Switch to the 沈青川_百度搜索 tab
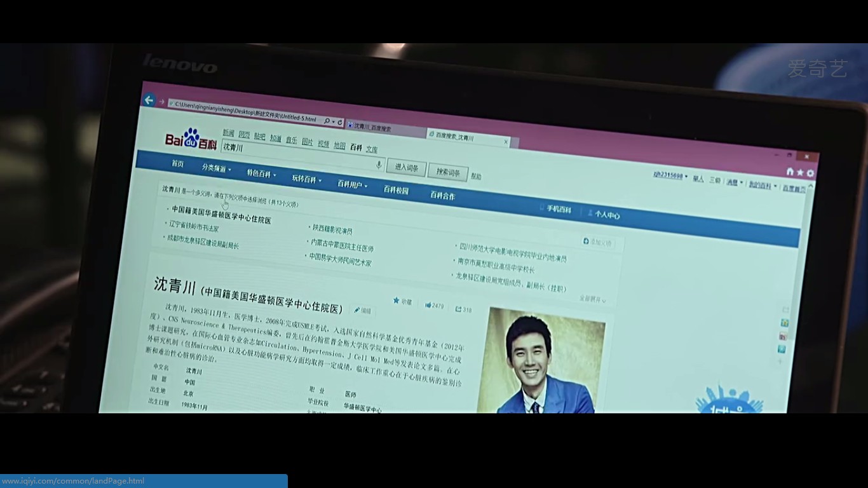Screen dimensions: 868x488 385,128
